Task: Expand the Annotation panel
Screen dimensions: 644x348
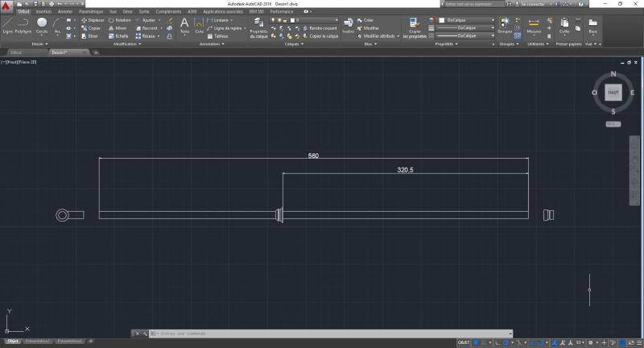Action: click(212, 43)
